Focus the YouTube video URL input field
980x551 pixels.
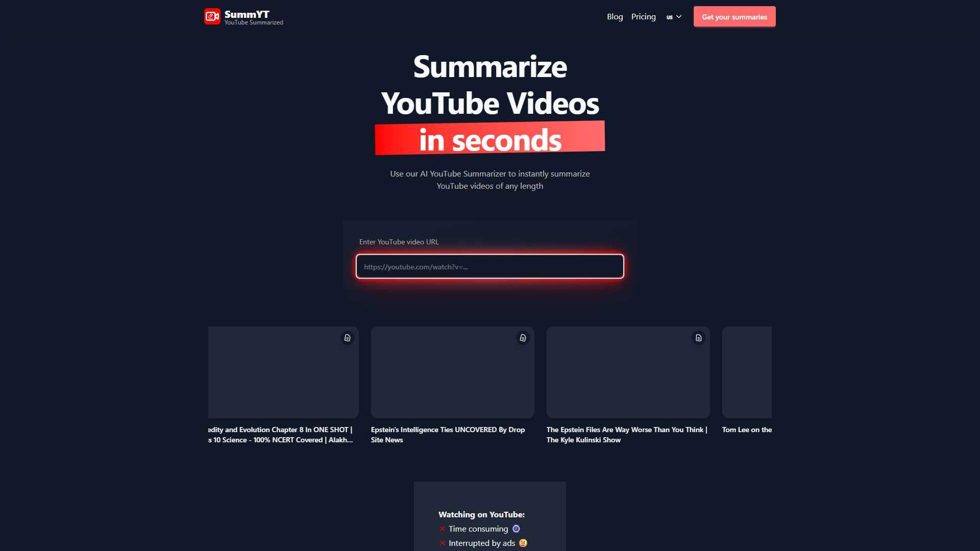pos(490,266)
